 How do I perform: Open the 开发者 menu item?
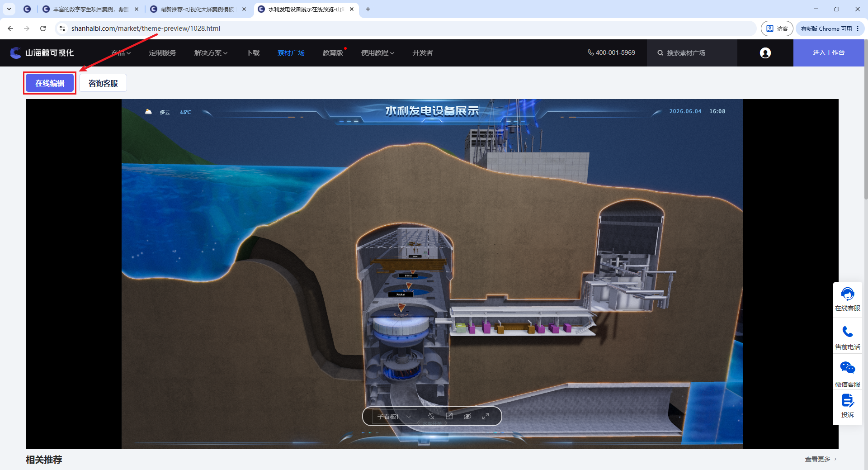(423, 53)
